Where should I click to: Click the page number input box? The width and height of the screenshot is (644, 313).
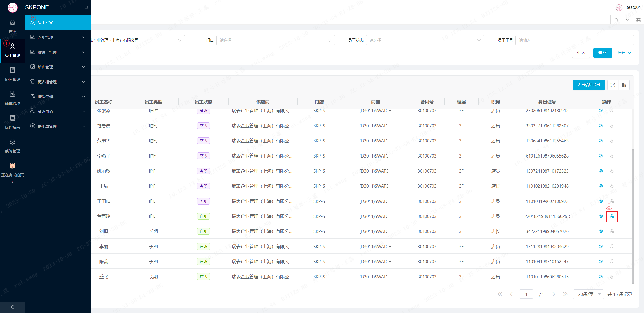pos(526,294)
